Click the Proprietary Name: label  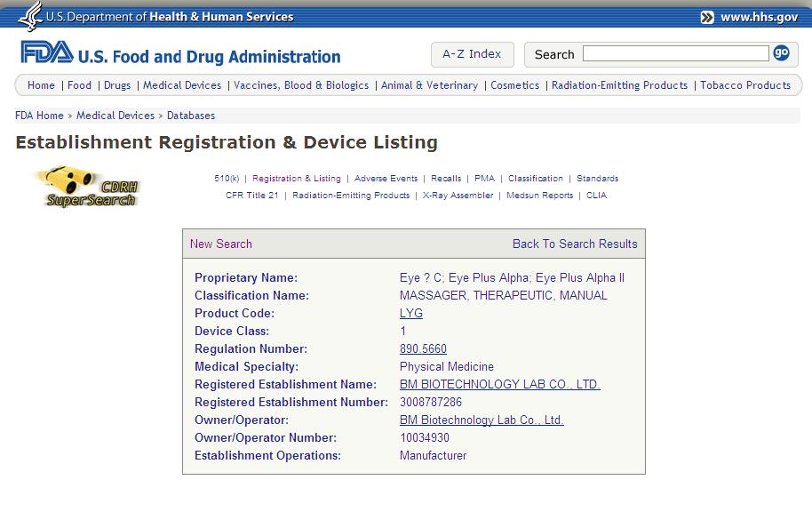pyautogui.click(x=246, y=277)
